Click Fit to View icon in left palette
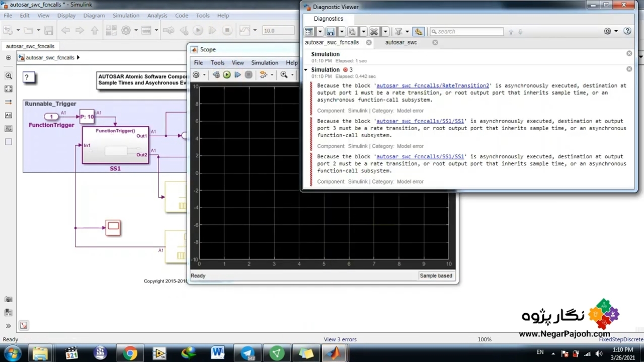 (x=9, y=89)
